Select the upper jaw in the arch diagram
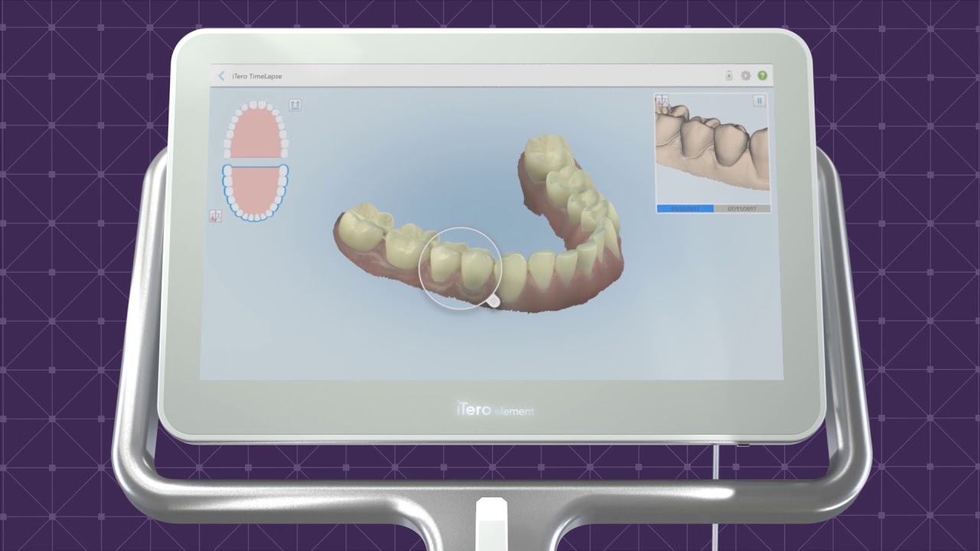This screenshot has width=980, height=551. pyautogui.click(x=255, y=129)
